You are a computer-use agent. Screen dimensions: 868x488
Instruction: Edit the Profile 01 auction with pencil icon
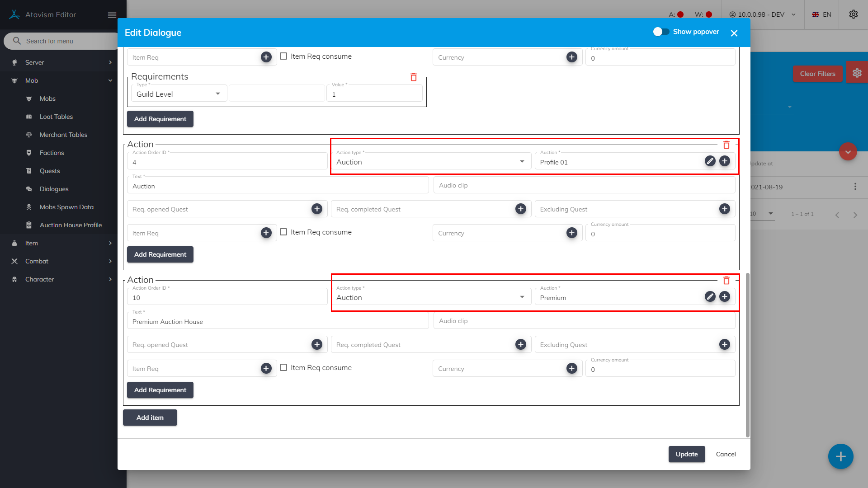point(710,161)
